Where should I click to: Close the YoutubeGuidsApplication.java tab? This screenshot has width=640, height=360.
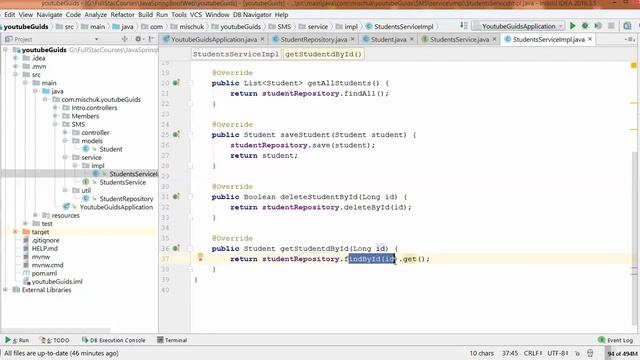[262, 39]
